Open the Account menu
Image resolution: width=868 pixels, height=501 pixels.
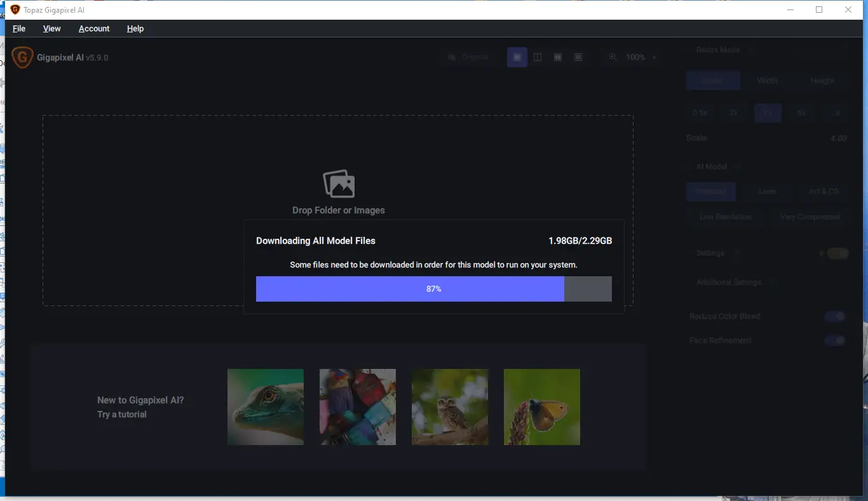pyautogui.click(x=94, y=29)
